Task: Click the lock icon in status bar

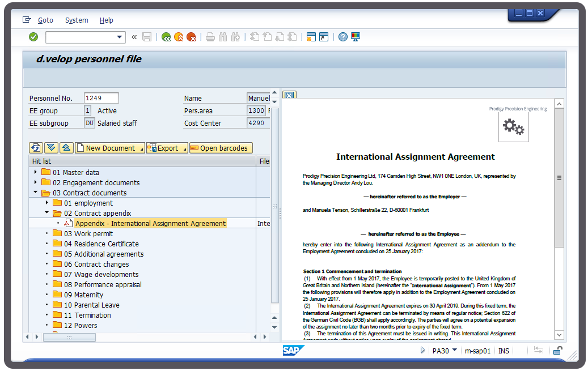Action: point(557,351)
